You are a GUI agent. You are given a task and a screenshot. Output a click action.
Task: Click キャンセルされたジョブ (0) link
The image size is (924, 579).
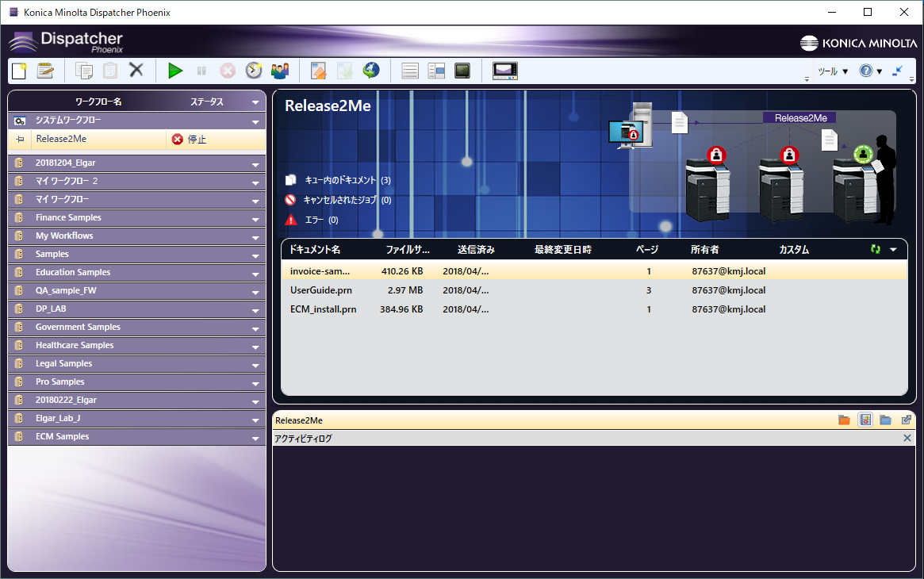(x=347, y=200)
